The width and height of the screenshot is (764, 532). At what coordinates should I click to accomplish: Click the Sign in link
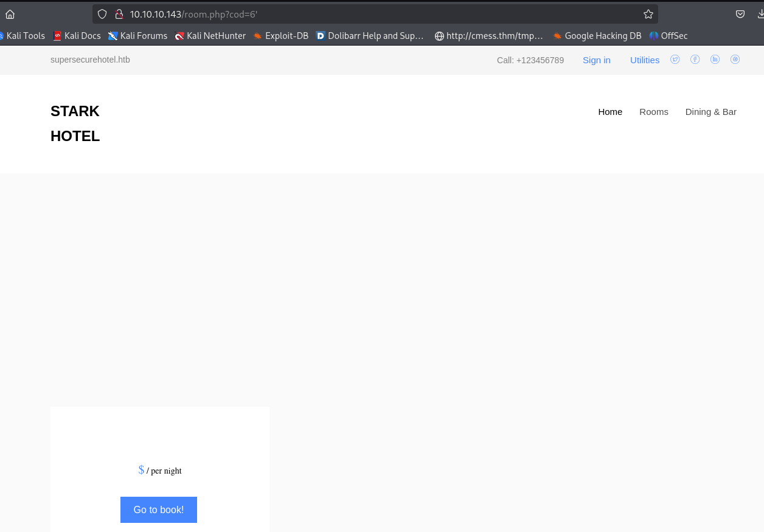coord(596,60)
